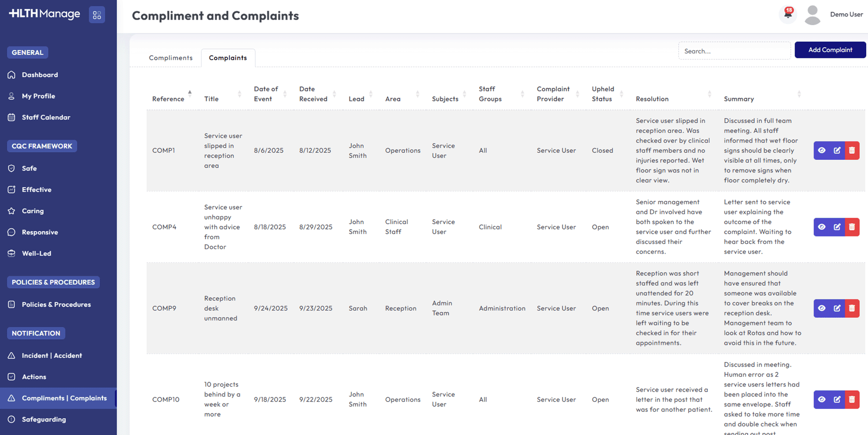The width and height of the screenshot is (868, 435).
Task: Switch to the Compliments tab
Action: [x=170, y=58]
